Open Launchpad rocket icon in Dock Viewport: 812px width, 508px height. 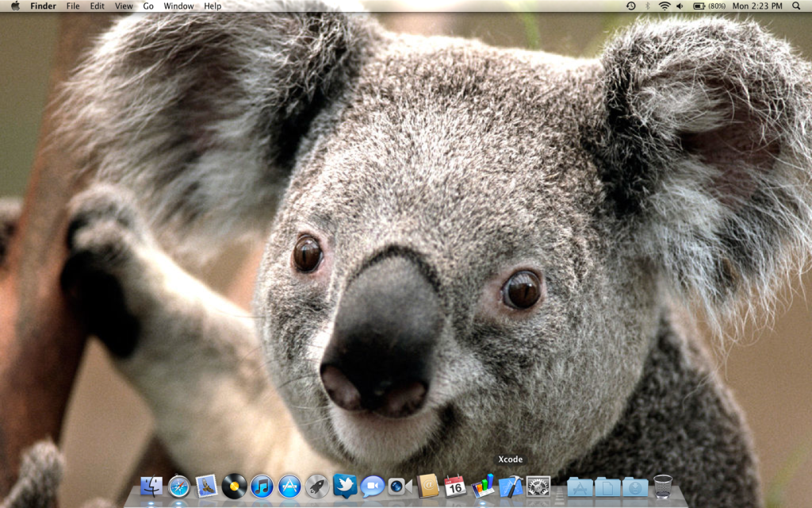[x=317, y=487]
